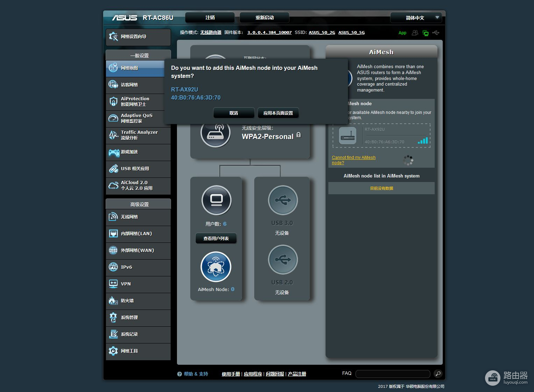Click the wireless router icon in network map
The width and height of the screenshot is (534, 392).
[x=215, y=133]
